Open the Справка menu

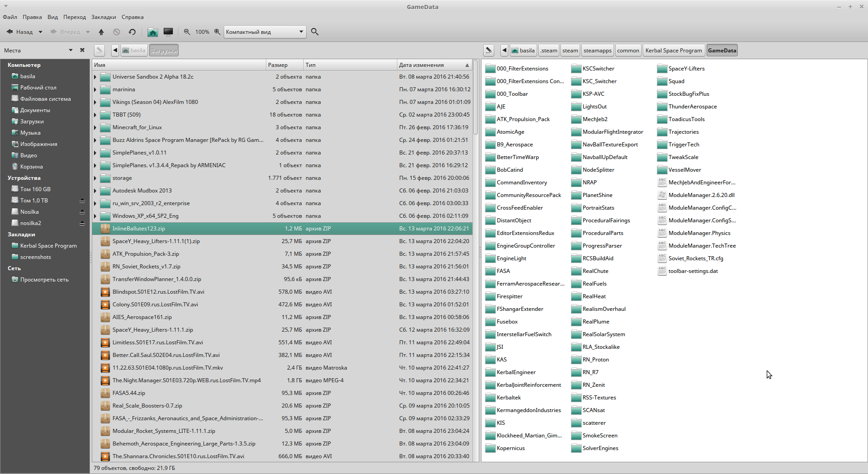tap(132, 17)
